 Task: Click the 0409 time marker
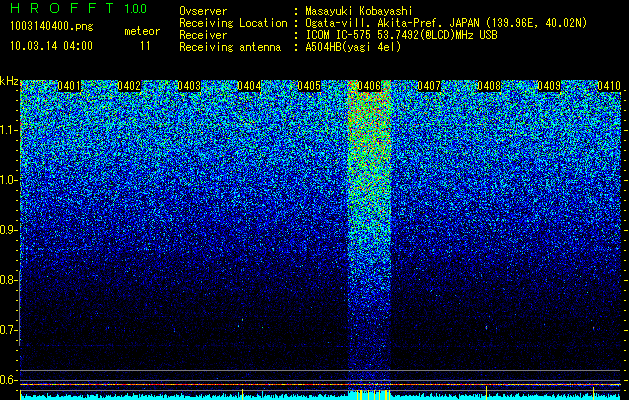[x=549, y=86]
